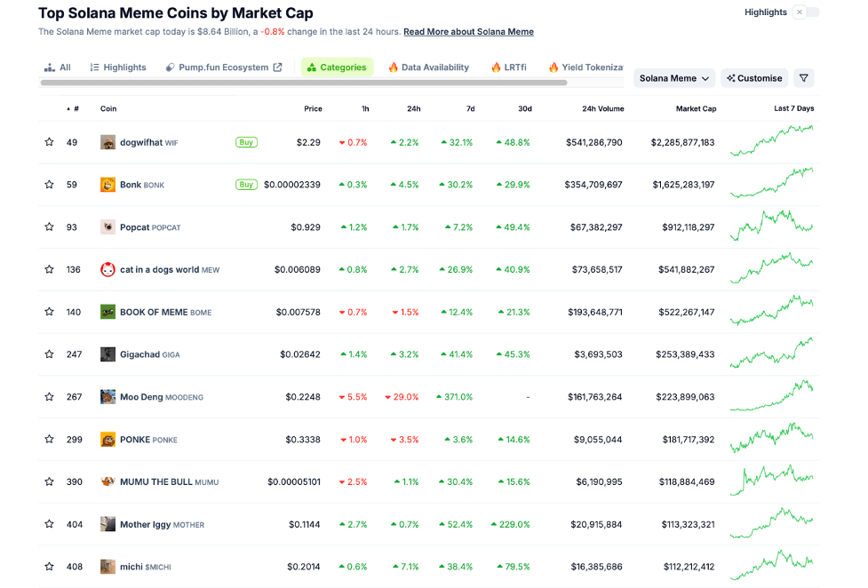Star the michi row
Image resolution: width=868 pixels, height=588 pixels.
pyautogui.click(x=49, y=567)
